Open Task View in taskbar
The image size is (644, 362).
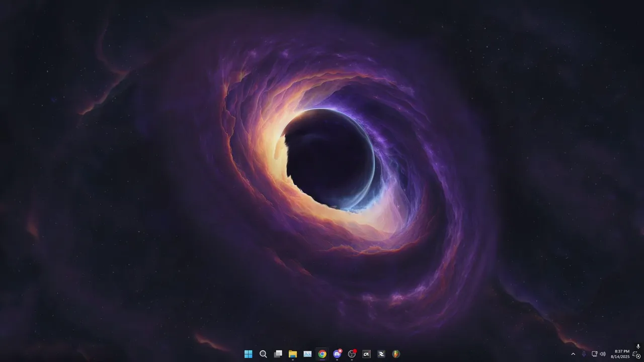pyautogui.click(x=278, y=354)
